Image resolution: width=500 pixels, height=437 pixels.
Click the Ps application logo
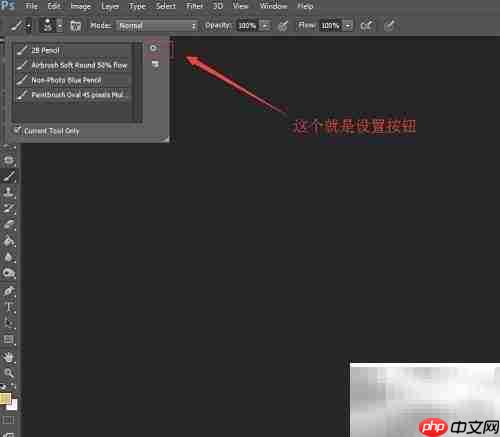tap(8, 5)
